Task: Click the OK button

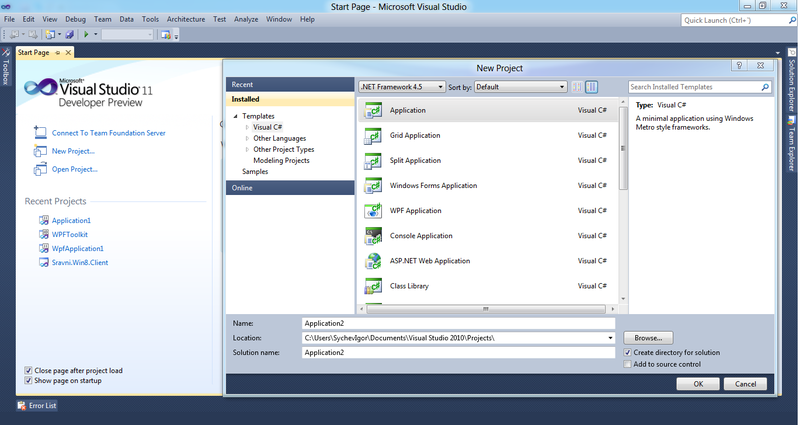Action: coord(698,384)
